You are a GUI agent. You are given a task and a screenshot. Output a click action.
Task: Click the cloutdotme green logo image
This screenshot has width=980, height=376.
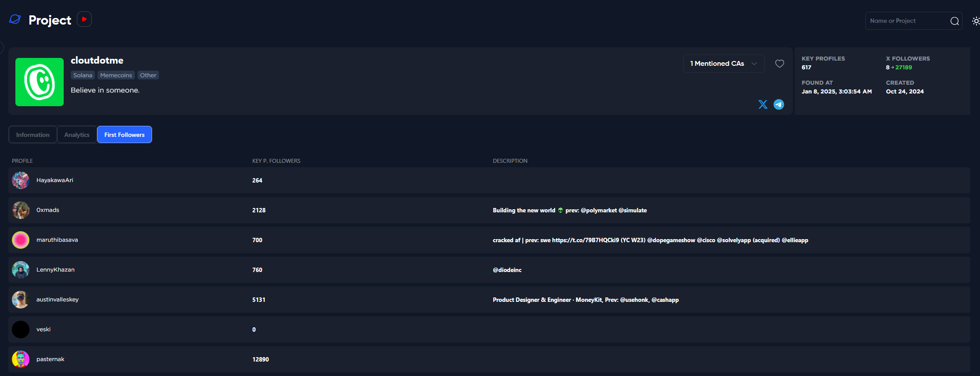[40, 82]
